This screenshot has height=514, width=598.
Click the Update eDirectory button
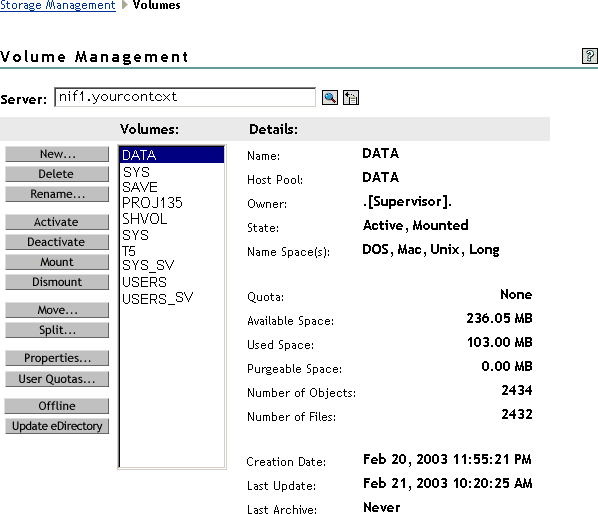[x=57, y=426]
